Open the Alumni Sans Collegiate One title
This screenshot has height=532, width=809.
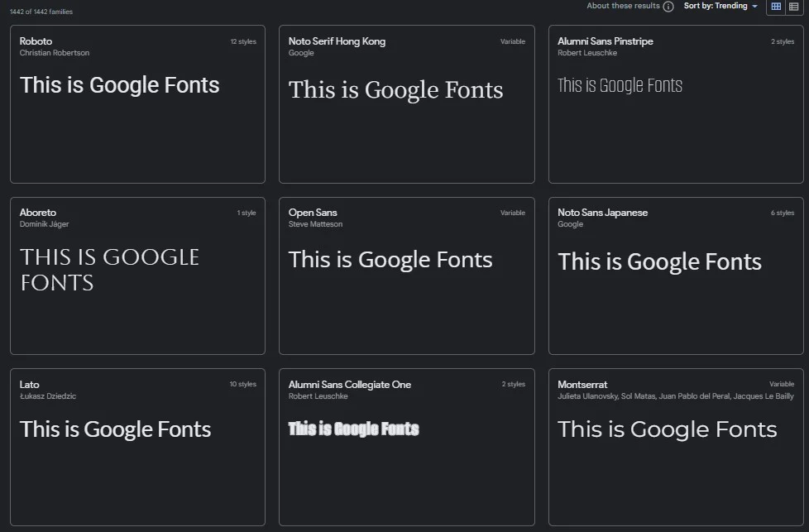coord(350,385)
